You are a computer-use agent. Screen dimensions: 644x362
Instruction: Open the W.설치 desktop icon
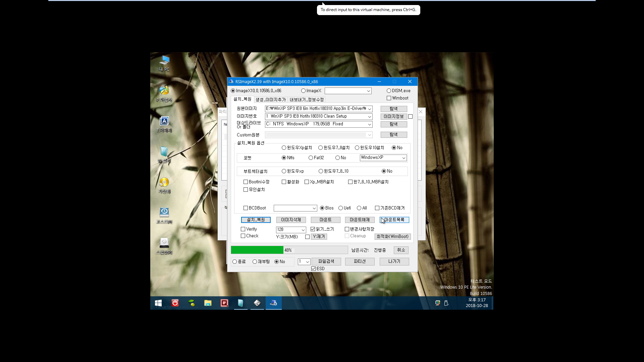click(164, 155)
